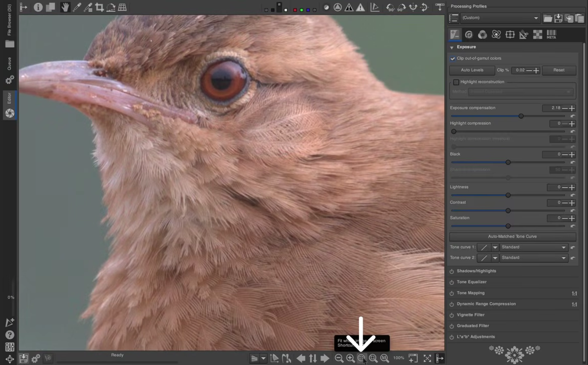Toggle green channel preview
Viewport: 588px width, 365px height.
[x=302, y=10]
